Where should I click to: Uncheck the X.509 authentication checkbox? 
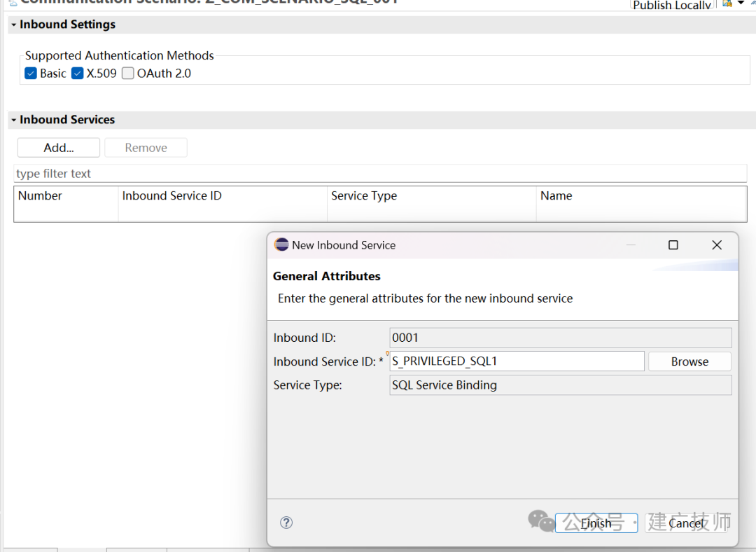(77, 74)
